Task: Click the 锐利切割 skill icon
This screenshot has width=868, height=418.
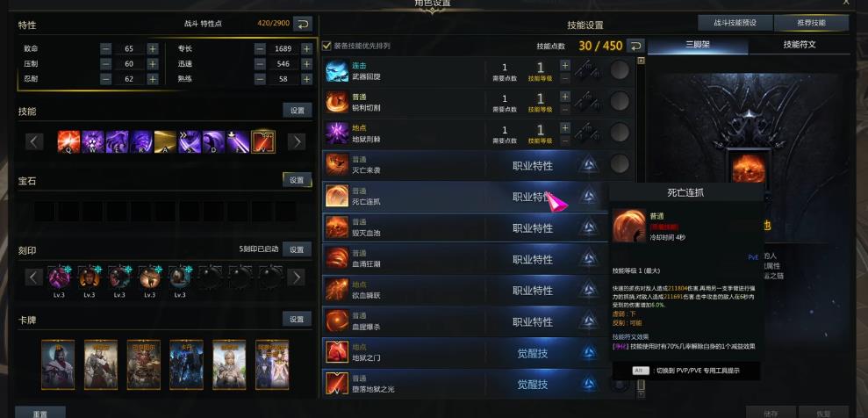Action: (x=336, y=102)
